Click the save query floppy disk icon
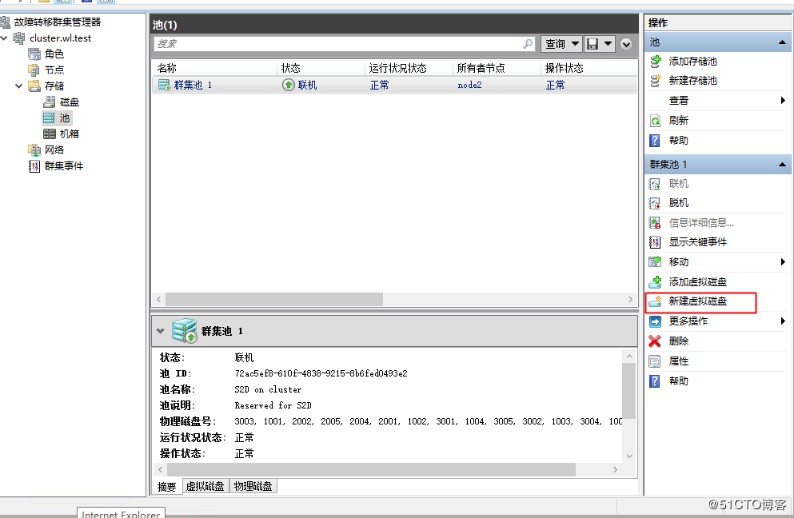The image size is (794, 518). (x=592, y=44)
